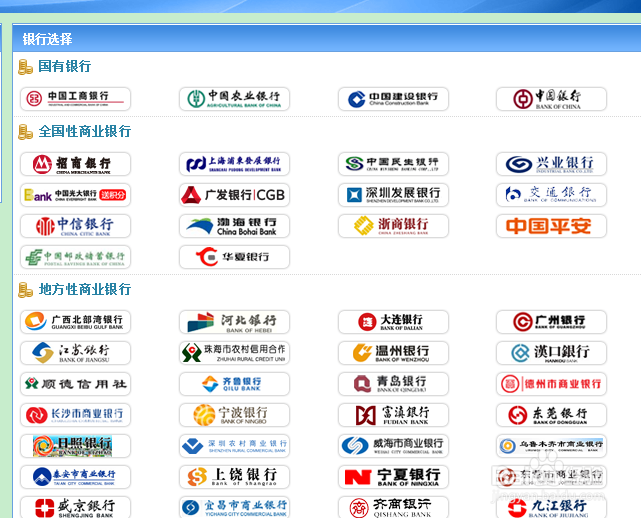Select 长沙市商业银行 logo

[75, 415]
